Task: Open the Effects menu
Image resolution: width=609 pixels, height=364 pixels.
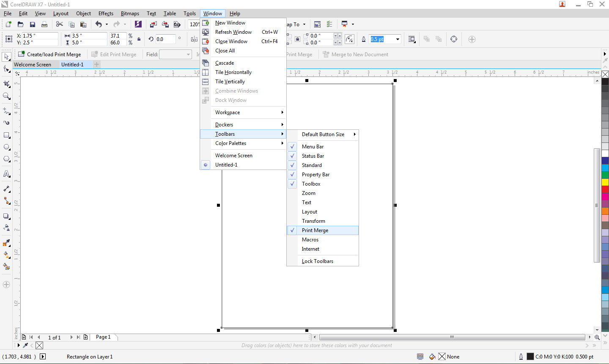Action: point(105,13)
